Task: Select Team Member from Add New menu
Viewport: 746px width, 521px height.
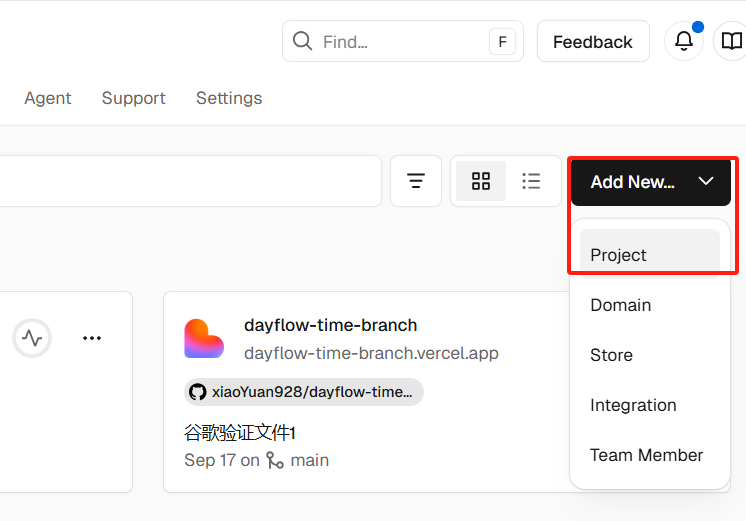Action: [x=649, y=455]
